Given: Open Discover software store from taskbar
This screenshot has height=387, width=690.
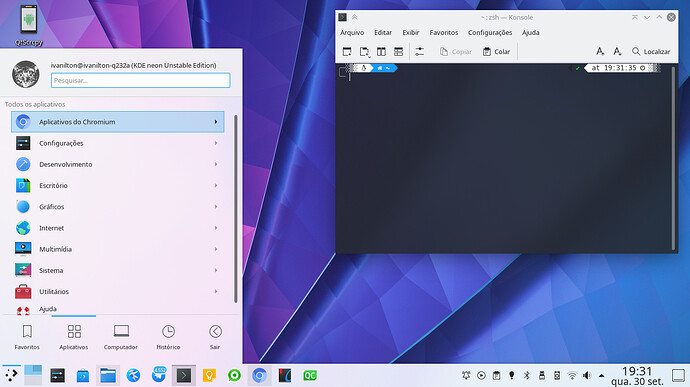Looking at the screenshot, I should [x=83, y=375].
